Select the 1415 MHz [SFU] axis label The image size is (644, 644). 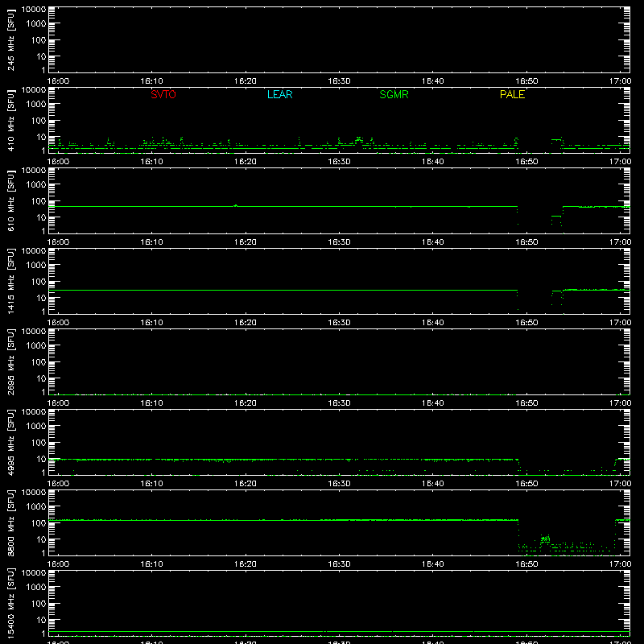(11, 281)
